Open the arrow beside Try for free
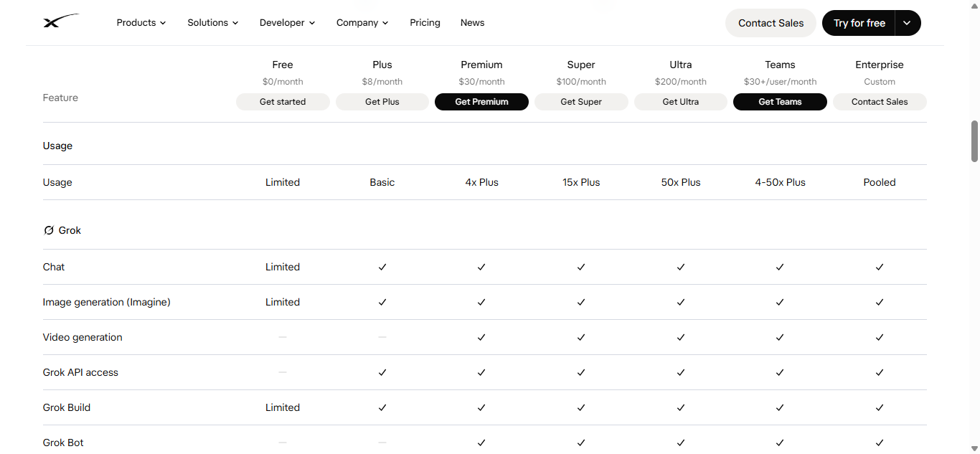The width and height of the screenshot is (980, 454). point(907,23)
